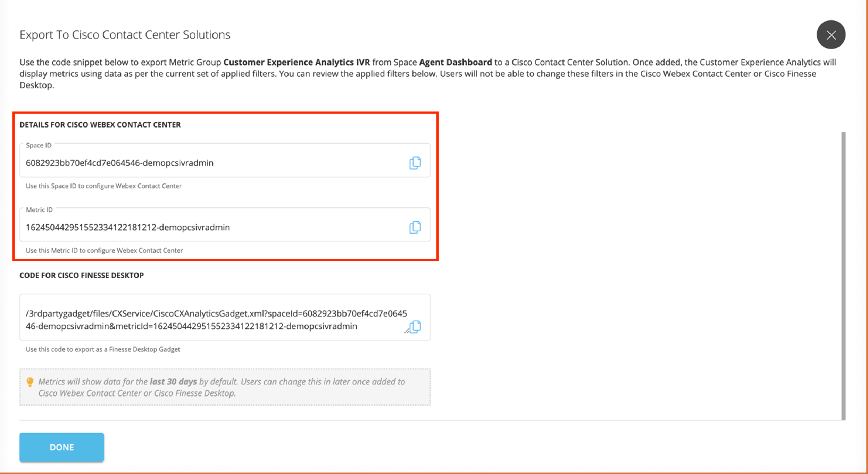The image size is (868, 474).
Task: Click the DONE button
Action: coord(62,447)
